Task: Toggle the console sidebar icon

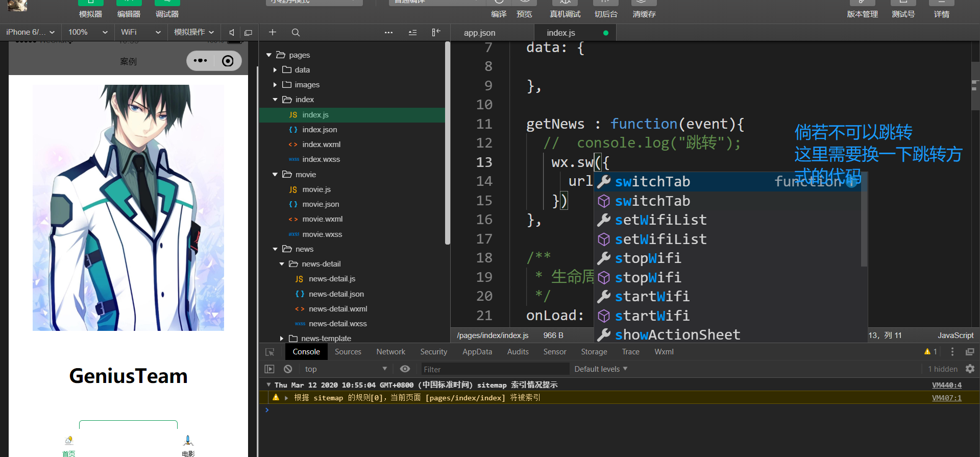Action: click(269, 369)
